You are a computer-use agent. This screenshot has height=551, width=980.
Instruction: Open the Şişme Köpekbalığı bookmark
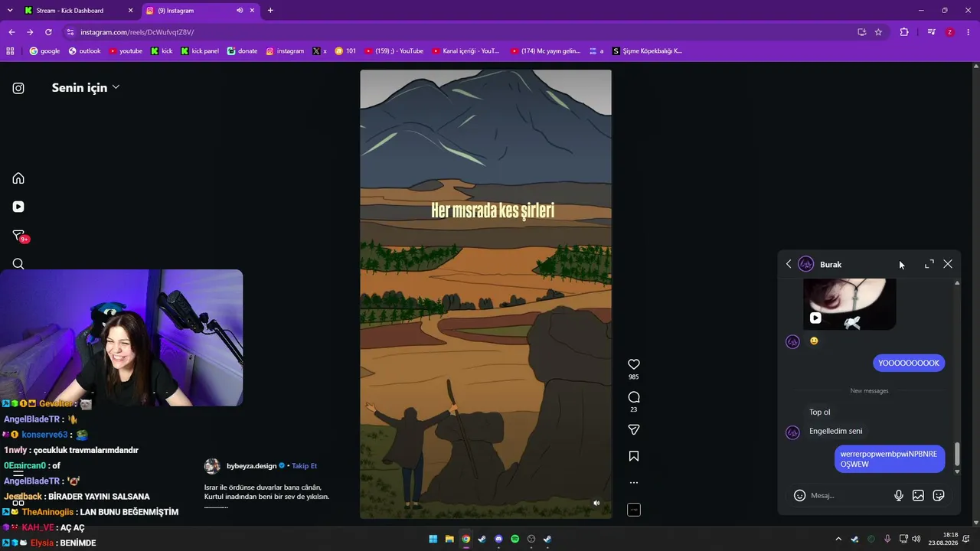[x=647, y=51]
